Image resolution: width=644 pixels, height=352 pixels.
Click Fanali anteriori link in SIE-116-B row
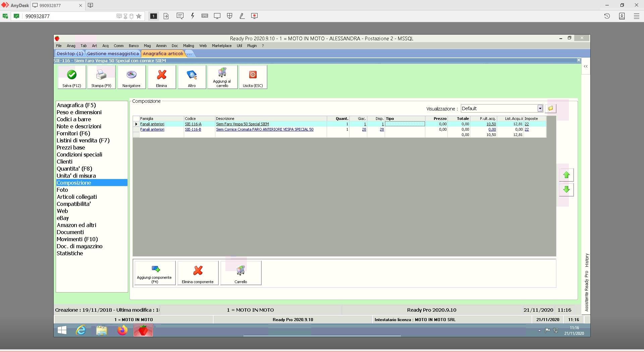point(152,129)
